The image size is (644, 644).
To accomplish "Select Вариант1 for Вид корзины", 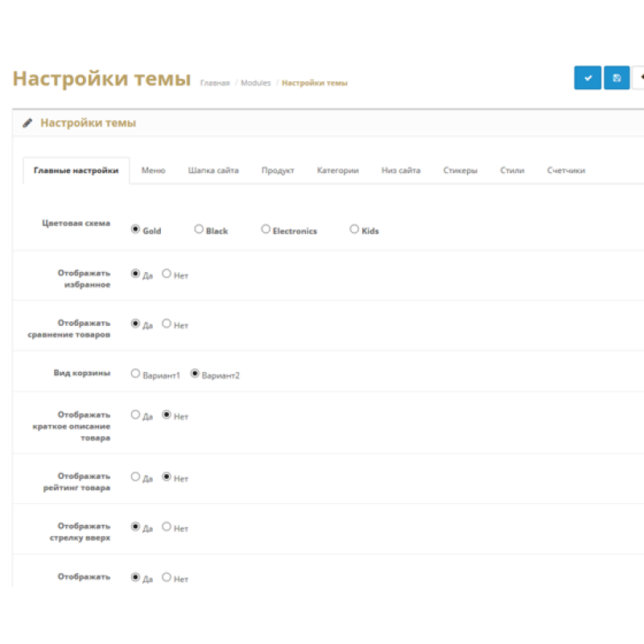I will click(x=135, y=373).
